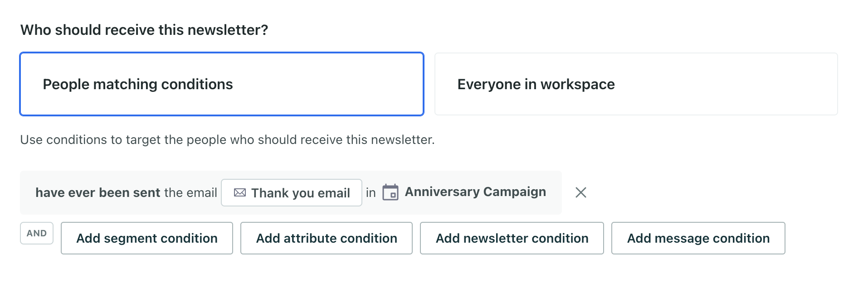Select People matching conditions option
This screenshot has width=868, height=297.
[x=222, y=84]
